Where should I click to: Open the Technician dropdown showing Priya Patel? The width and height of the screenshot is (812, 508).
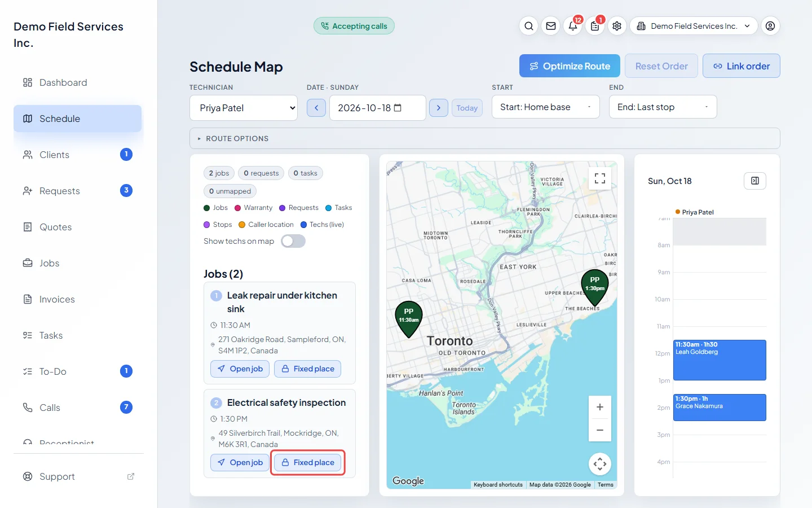244,108
